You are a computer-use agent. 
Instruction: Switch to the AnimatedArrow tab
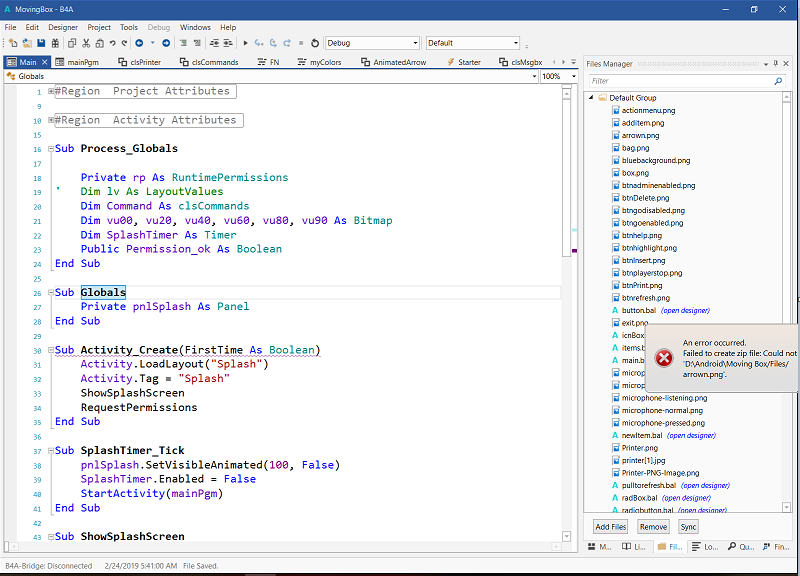pyautogui.click(x=393, y=62)
